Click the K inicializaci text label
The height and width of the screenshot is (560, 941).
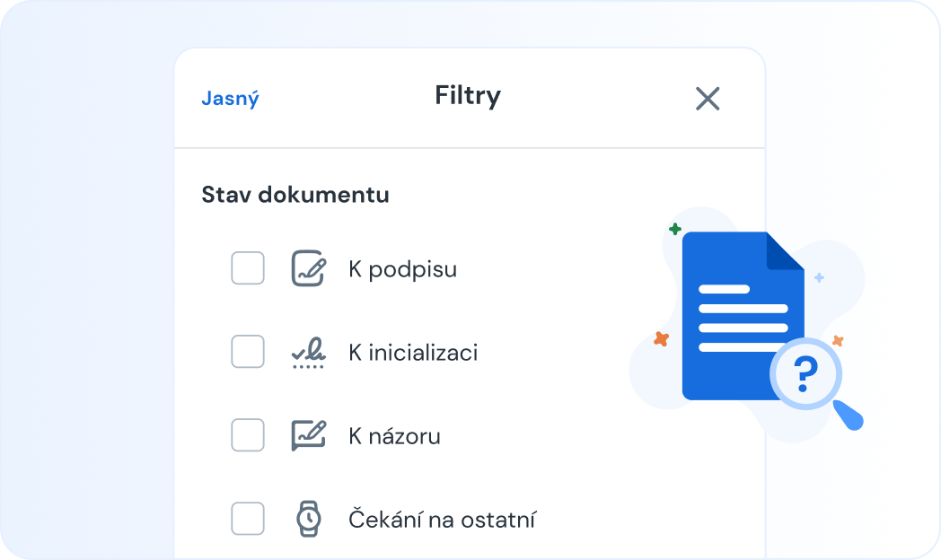[x=413, y=352]
